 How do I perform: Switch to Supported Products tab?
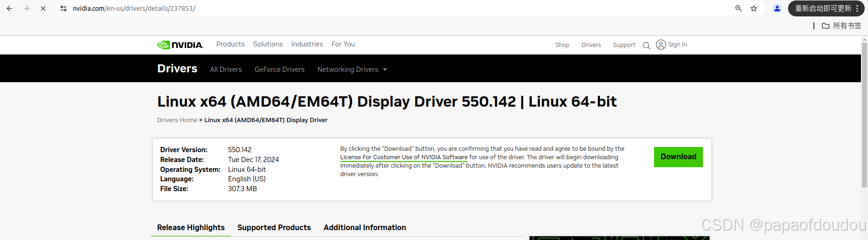274,227
